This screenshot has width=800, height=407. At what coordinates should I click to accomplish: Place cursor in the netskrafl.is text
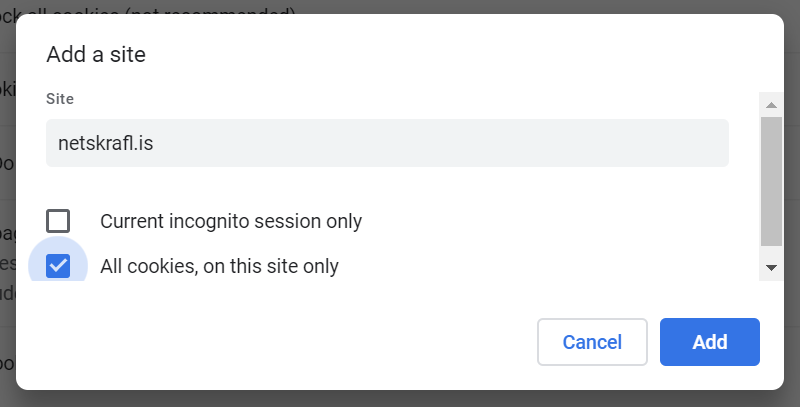pos(105,143)
